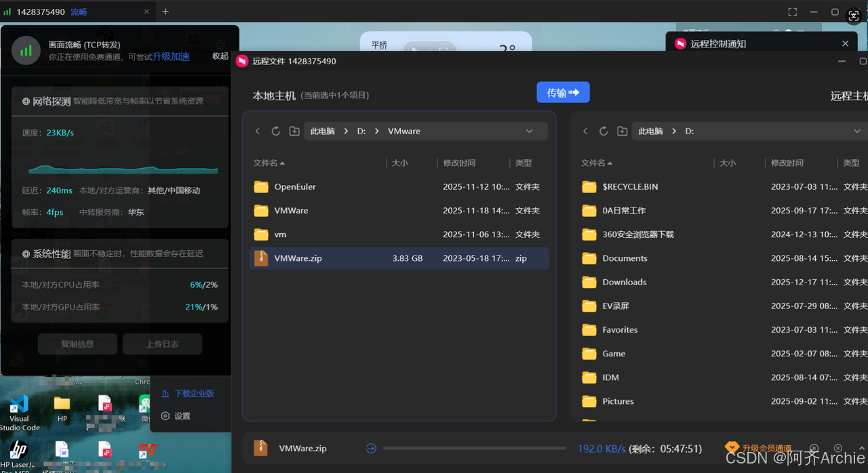Click D: in local breadcrumb path

point(361,131)
